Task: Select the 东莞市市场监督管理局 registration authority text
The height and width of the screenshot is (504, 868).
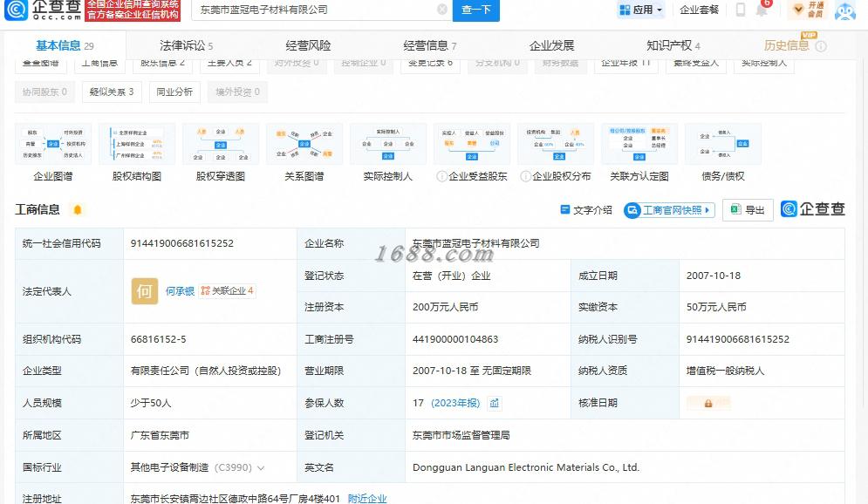Action: pos(461,435)
